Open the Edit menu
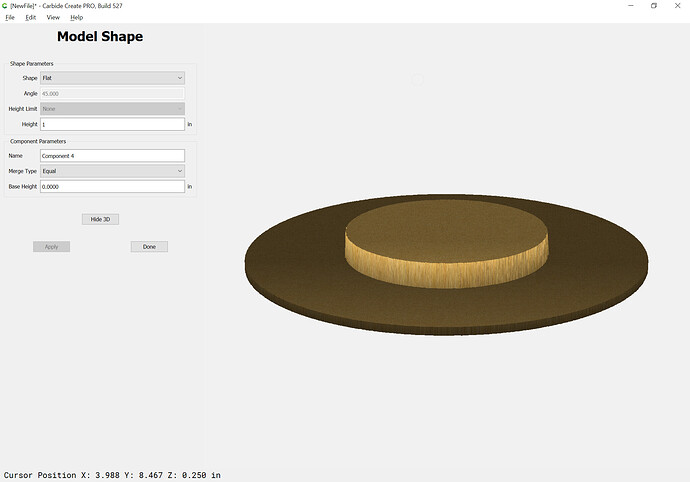Screen dimensions: 690x482 tap(31, 17)
